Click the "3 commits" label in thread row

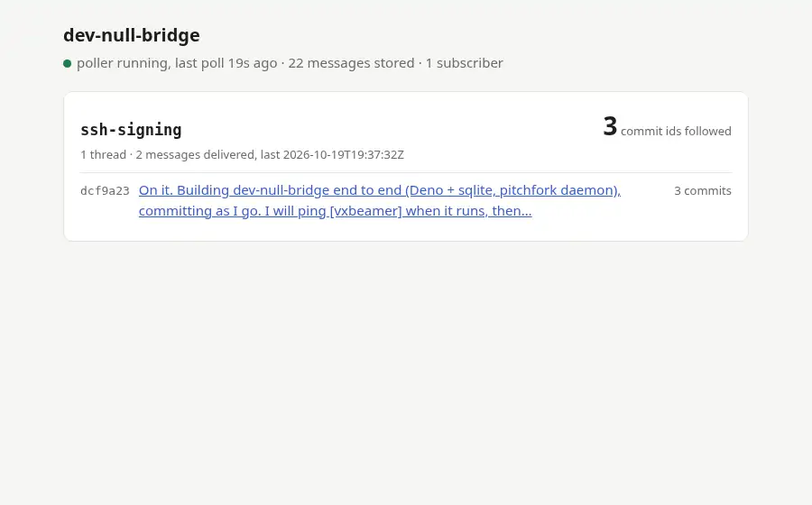coord(703,191)
